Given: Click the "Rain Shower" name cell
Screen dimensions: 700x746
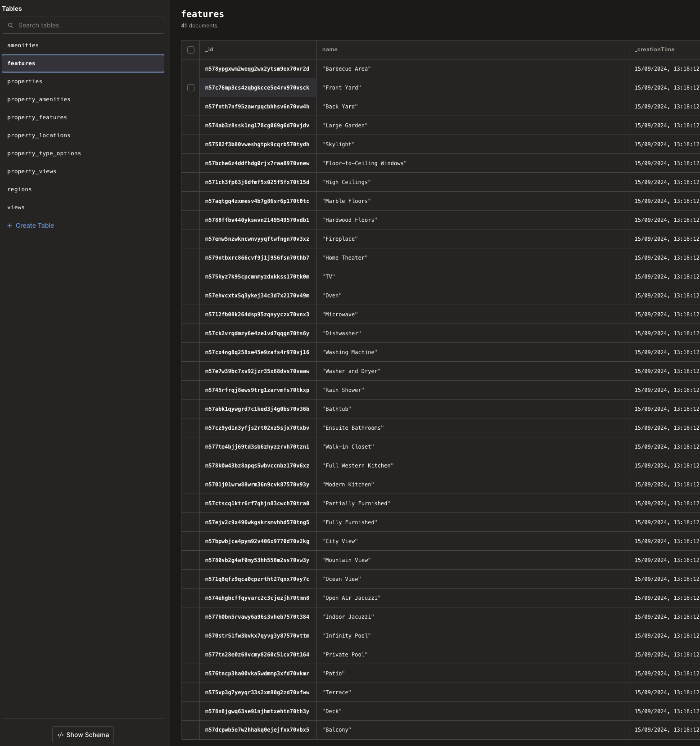Looking at the screenshot, I should (x=473, y=390).
